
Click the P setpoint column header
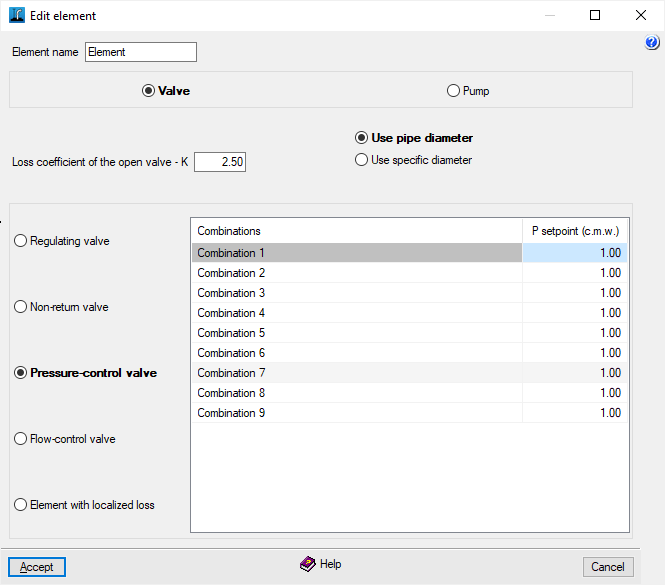pyautogui.click(x=576, y=231)
